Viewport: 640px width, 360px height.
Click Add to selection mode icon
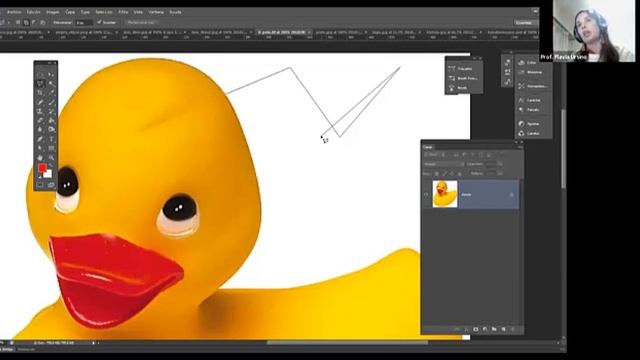(x=26, y=22)
